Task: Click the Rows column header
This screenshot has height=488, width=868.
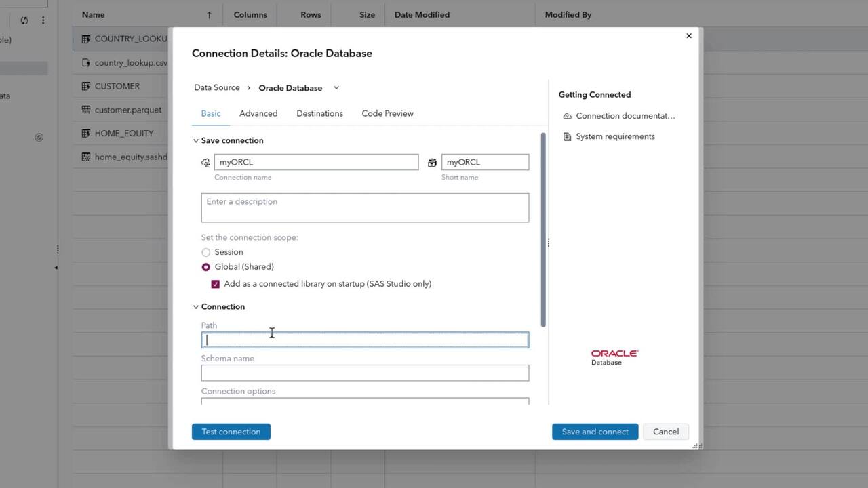Action: [x=311, y=15]
